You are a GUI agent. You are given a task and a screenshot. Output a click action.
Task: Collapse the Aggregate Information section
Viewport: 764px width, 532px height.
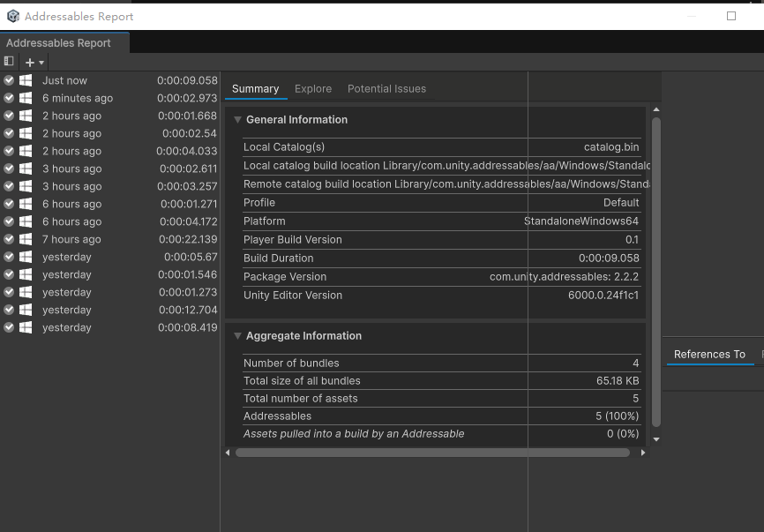[237, 336]
